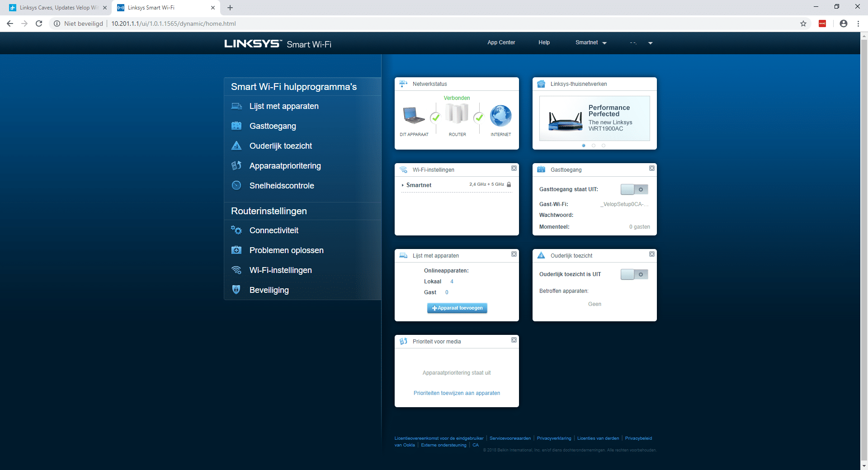Open the Chrome profile account icon
The image size is (868, 470).
click(x=844, y=23)
